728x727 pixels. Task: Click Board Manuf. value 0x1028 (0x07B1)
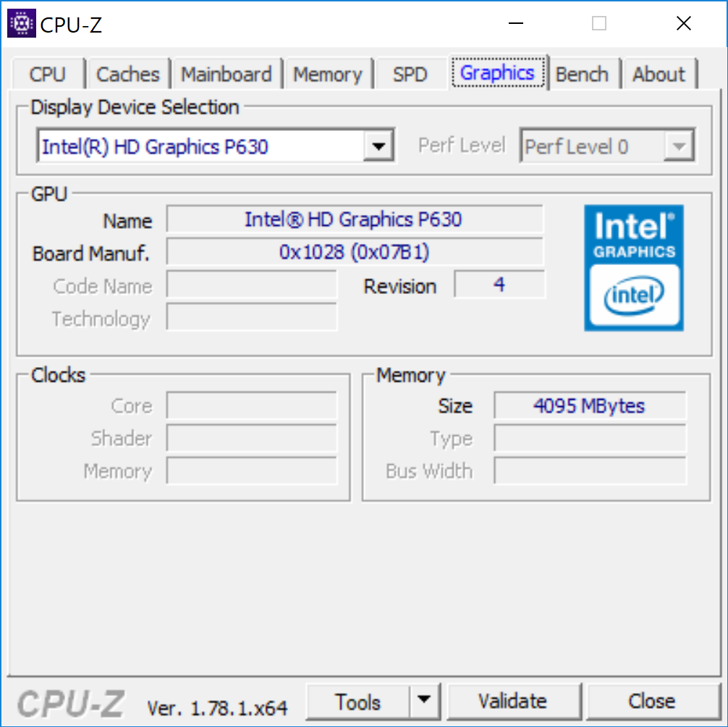[x=355, y=252]
